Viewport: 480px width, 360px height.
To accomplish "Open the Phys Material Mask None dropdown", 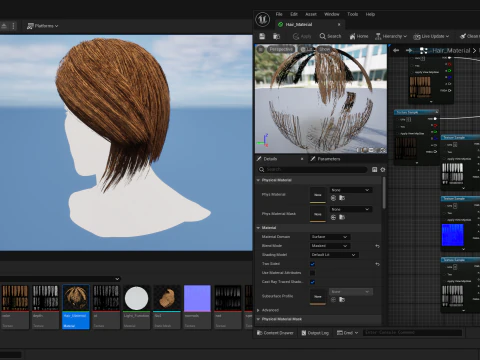I will (351, 209).
